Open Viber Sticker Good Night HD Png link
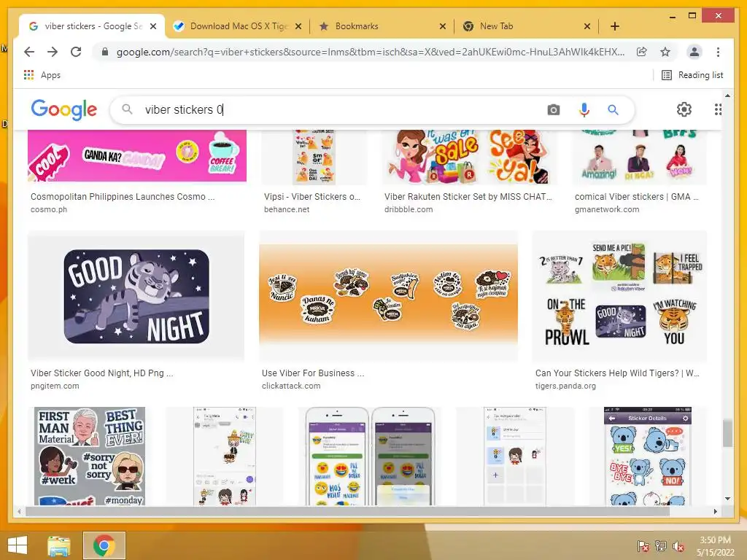This screenshot has width=747, height=560. pyautogui.click(x=101, y=373)
